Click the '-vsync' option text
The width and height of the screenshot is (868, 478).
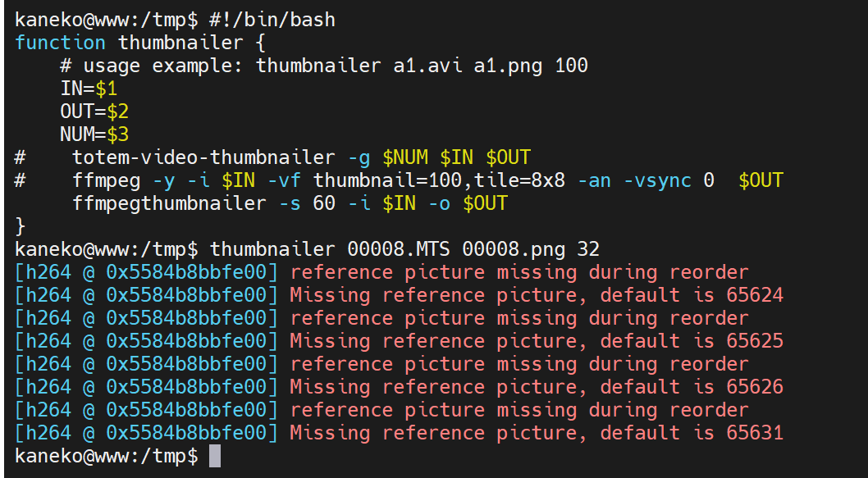pyautogui.click(x=657, y=180)
